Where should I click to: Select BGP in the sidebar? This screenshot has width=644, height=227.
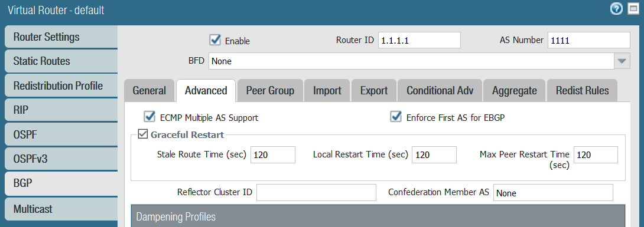click(61, 183)
